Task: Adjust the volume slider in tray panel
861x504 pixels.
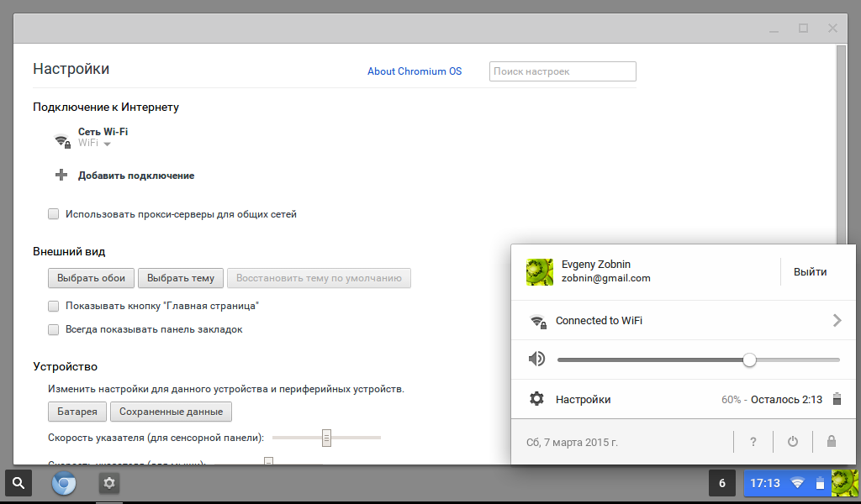Action: point(749,360)
